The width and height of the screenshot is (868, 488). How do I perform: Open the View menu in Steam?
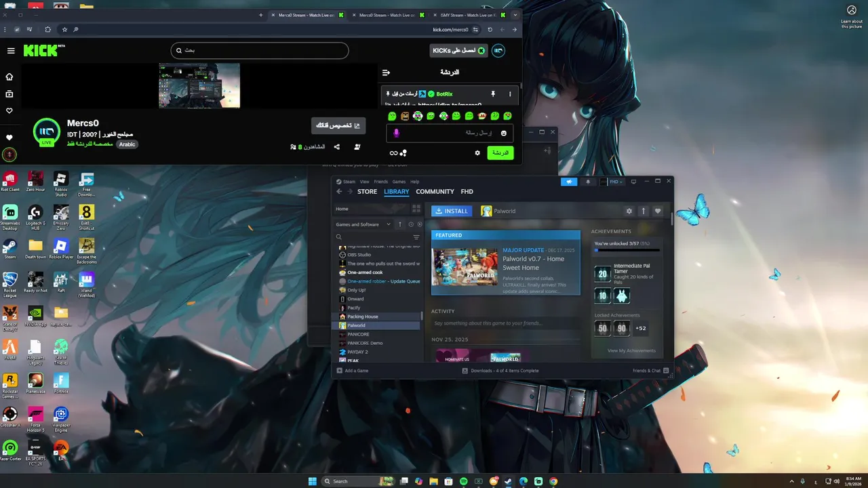[364, 182]
